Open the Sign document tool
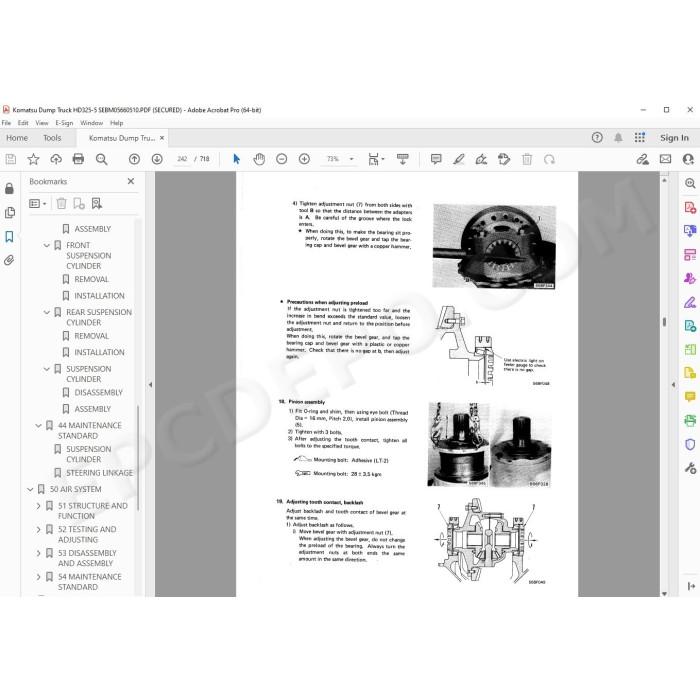The height and width of the screenshot is (700, 700). [481, 159]
